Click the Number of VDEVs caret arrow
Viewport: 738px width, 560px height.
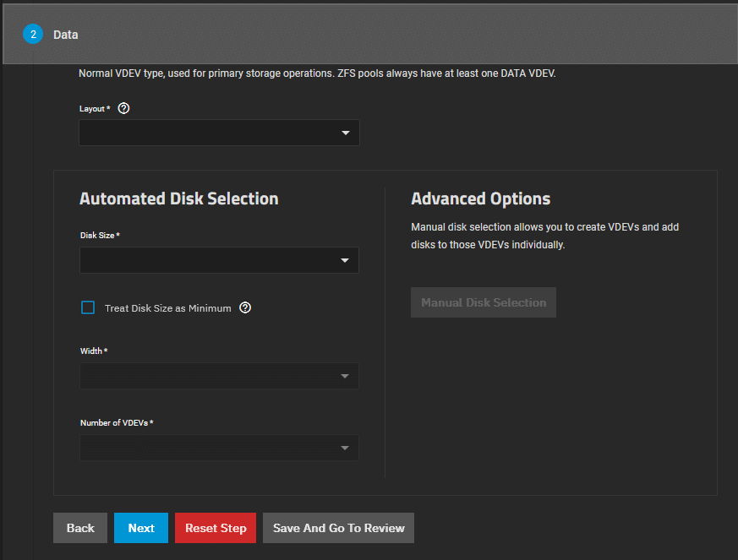click(345, 448)
